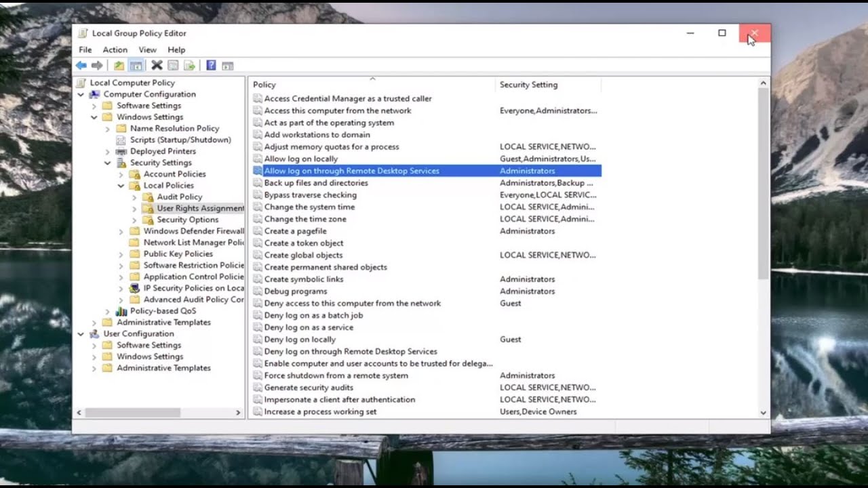Click the Back arrow in the toolbar

click(81, 66)
